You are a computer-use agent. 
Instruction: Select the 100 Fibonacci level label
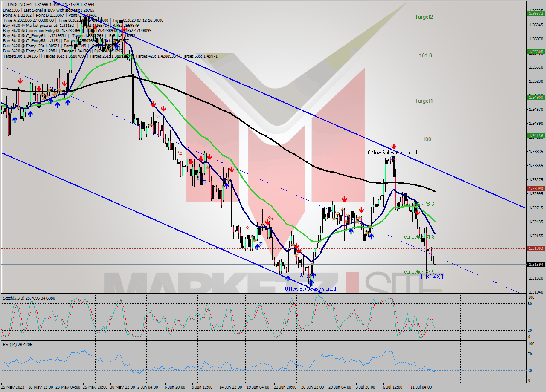427,139
